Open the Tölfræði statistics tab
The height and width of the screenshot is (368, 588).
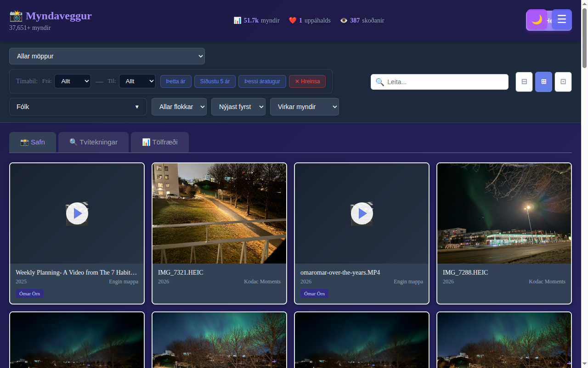pyautogui.click(x=159, y=142)
